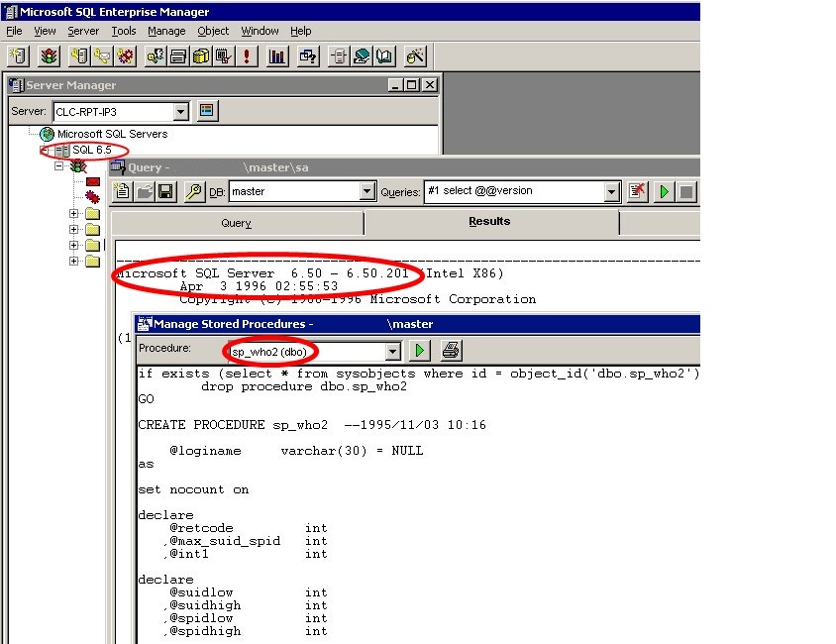
Task: Click the Manage Stored Procedures title bar
Action: 417,324
